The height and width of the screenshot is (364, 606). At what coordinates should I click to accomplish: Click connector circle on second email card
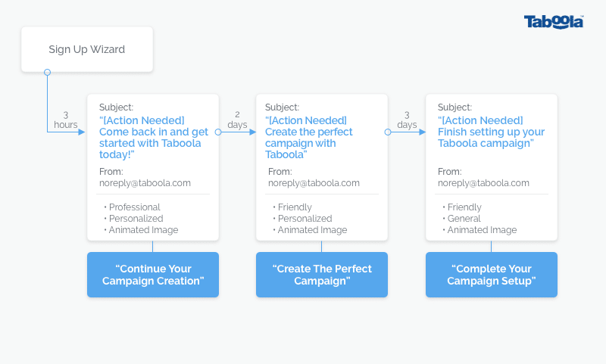(388, 132)
